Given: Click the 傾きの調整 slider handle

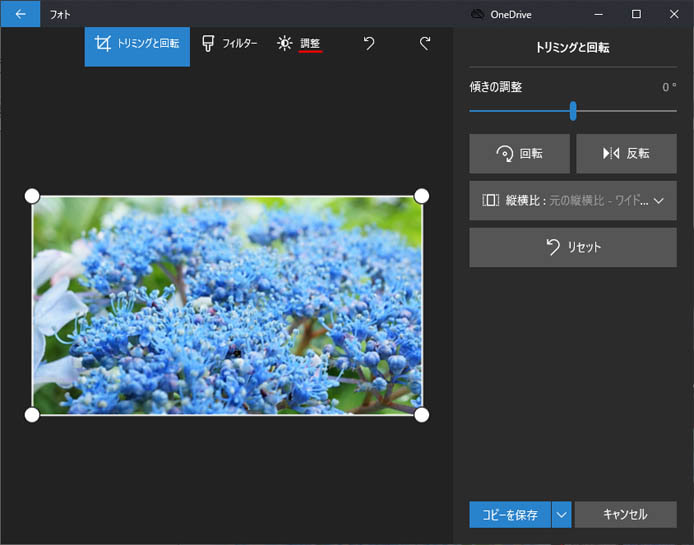Looking at the screenshot, I should (x=573, y=111).
